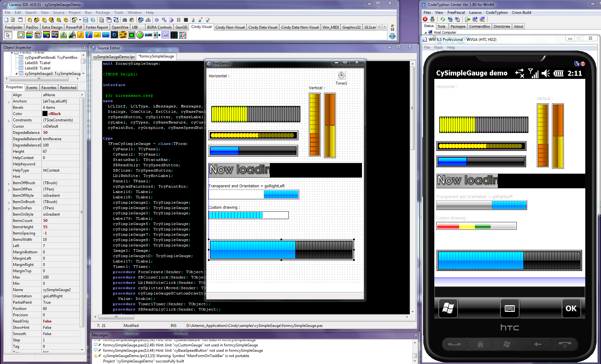Select cyDgradPaintbox6 in component tree
601x364 pixels.
click(x=51, y=58)
